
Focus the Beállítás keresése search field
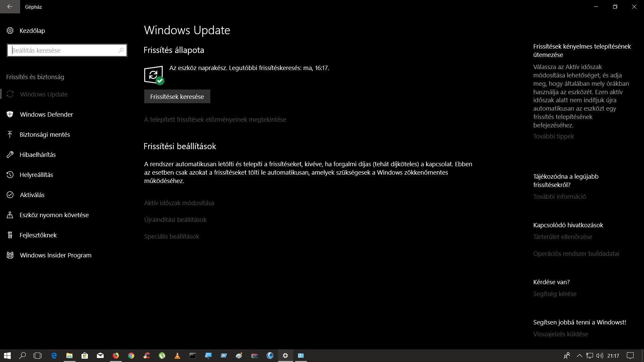point(67,50)
